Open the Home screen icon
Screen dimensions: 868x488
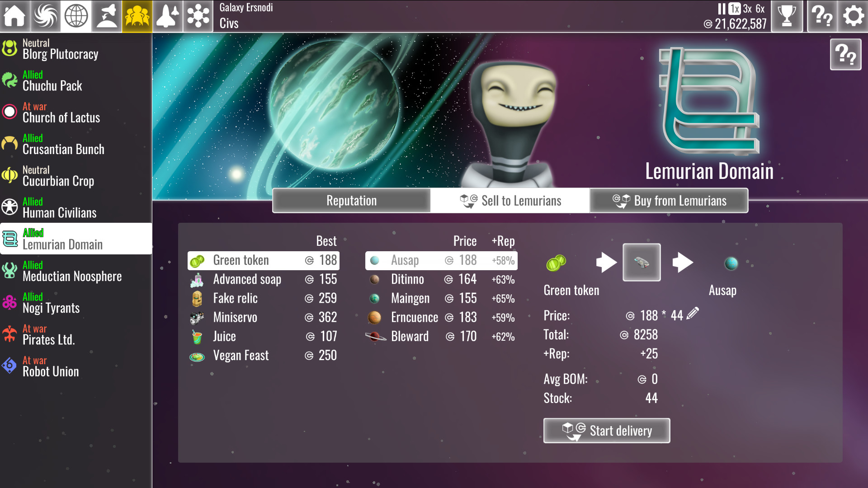(x=15, y=16)
